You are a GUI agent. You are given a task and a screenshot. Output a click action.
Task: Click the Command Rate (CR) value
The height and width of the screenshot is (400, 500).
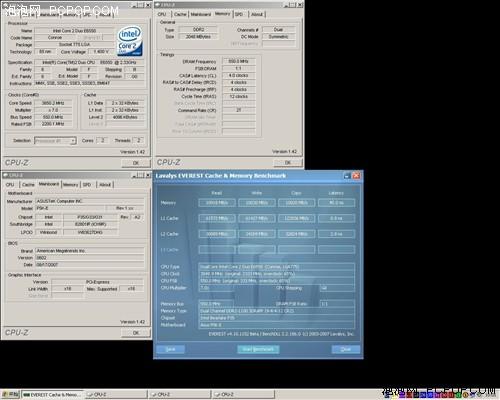[x=239, y=110]
